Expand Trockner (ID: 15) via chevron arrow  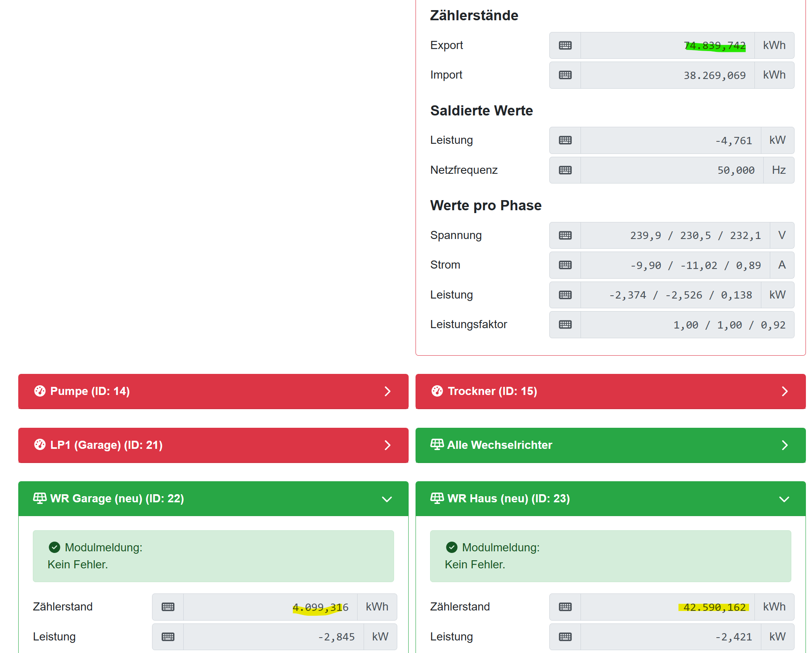(x=784, y=391)
